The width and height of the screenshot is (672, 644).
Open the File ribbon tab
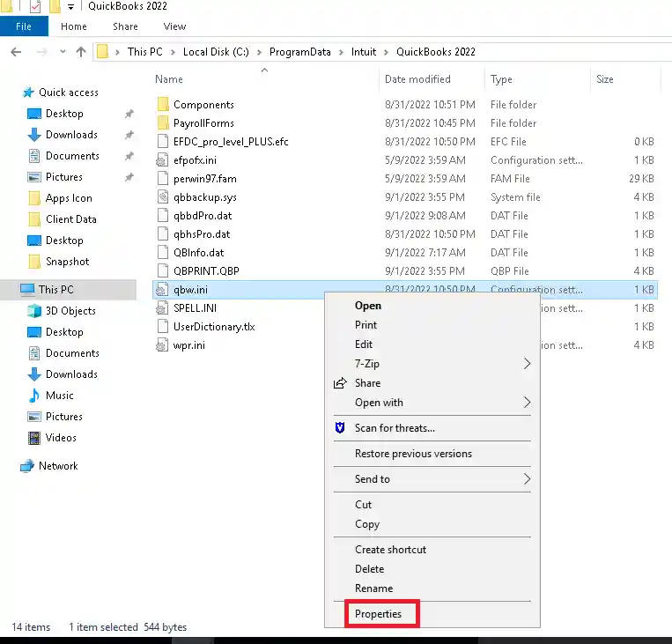tap(24, 26)
